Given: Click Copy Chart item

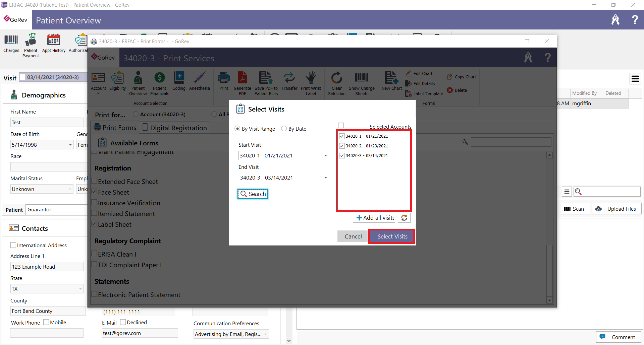Looking at the screenshot, I should 462,77.
